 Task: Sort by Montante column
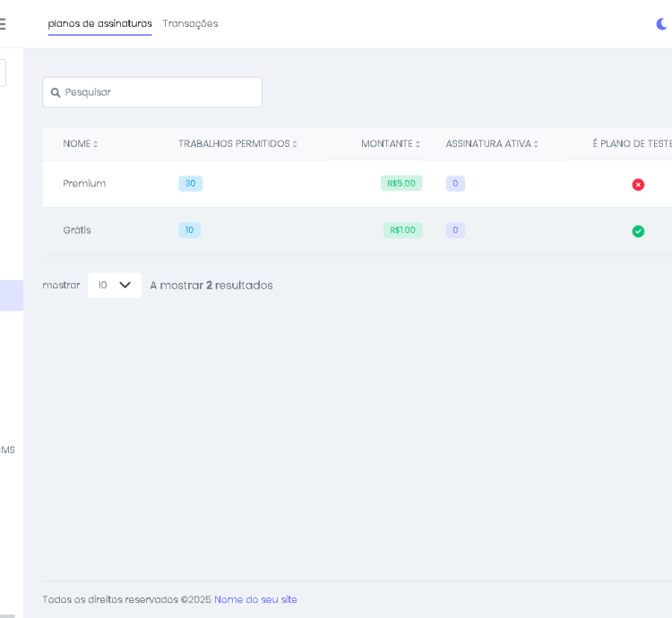tap(418, 144)
